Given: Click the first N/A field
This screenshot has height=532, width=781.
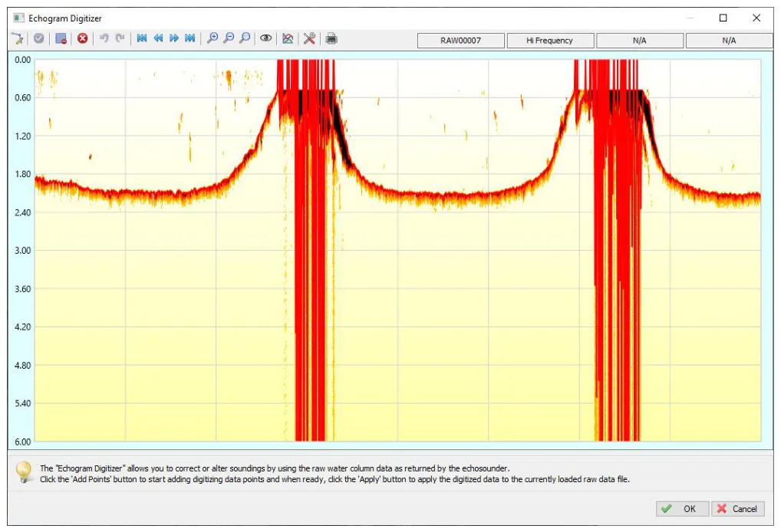Looking at the screenshot, I should tap(640, 41).
